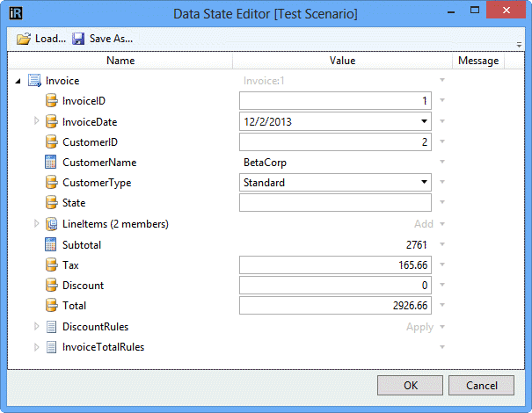
Task: Expand the DiscountRules node
Action: (x=36, y=327)
